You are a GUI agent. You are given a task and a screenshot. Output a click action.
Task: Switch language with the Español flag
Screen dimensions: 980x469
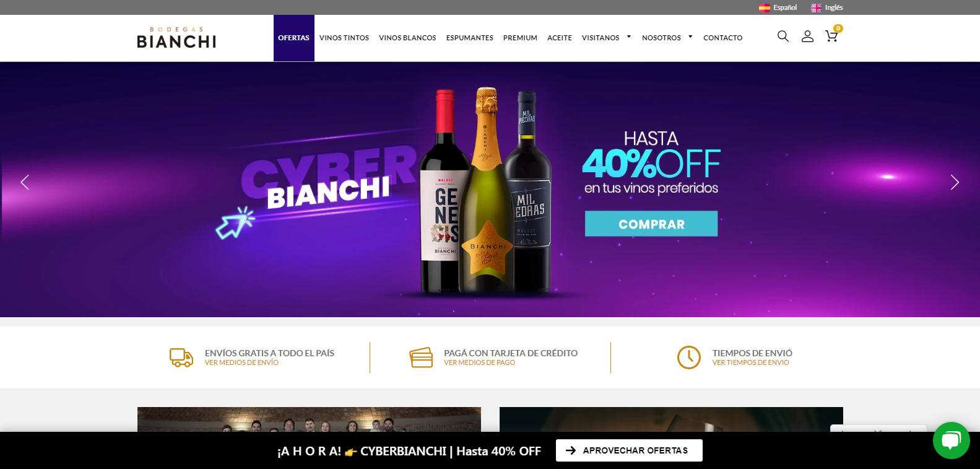click(x=765, y=7)
